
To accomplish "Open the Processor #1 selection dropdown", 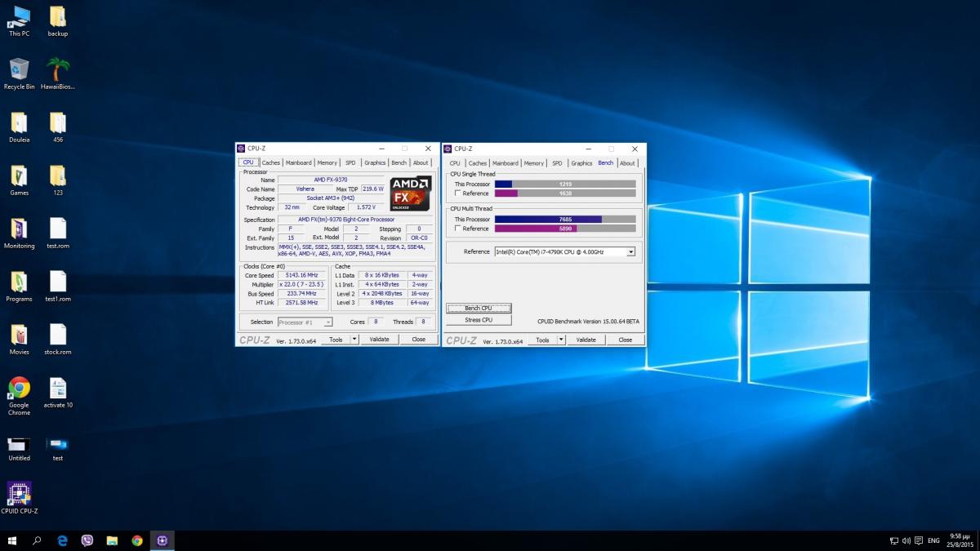I will [305, 322].
